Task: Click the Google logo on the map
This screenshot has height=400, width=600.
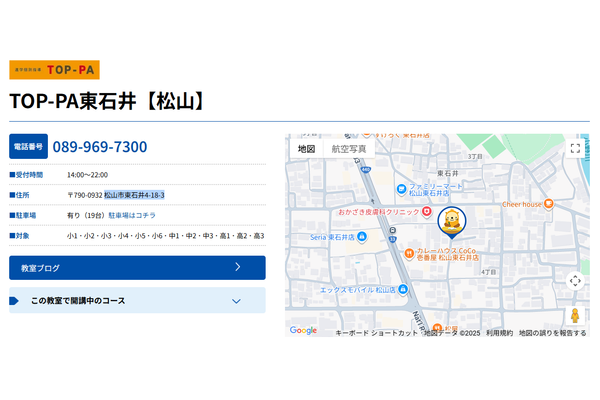Action: click(303, 330)
